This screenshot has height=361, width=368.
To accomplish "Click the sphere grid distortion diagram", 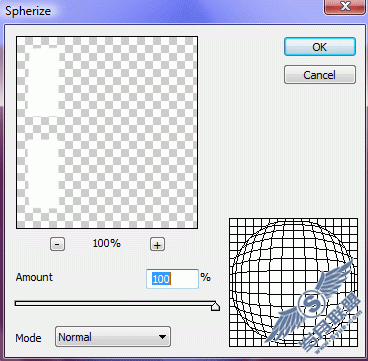I will [293, 282].
